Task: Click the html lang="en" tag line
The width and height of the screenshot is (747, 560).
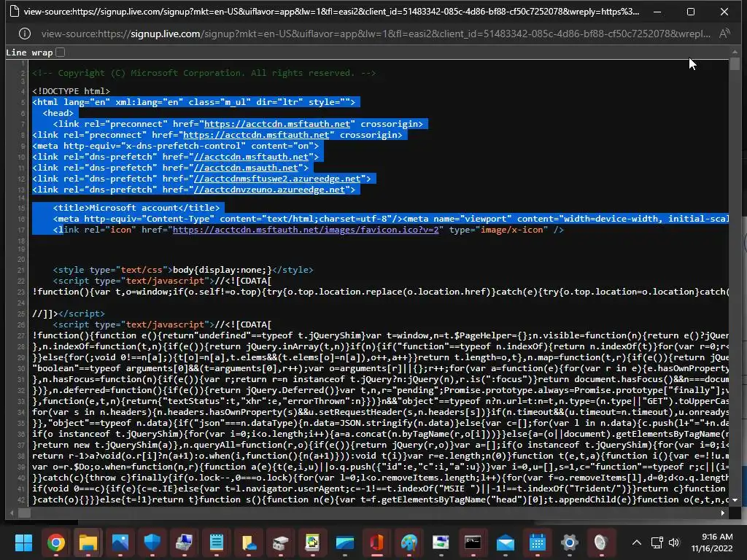Action: click(x=194, y=102)
